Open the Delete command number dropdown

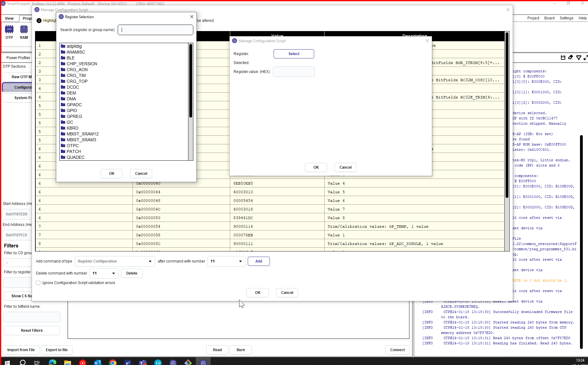coord(104,273)
